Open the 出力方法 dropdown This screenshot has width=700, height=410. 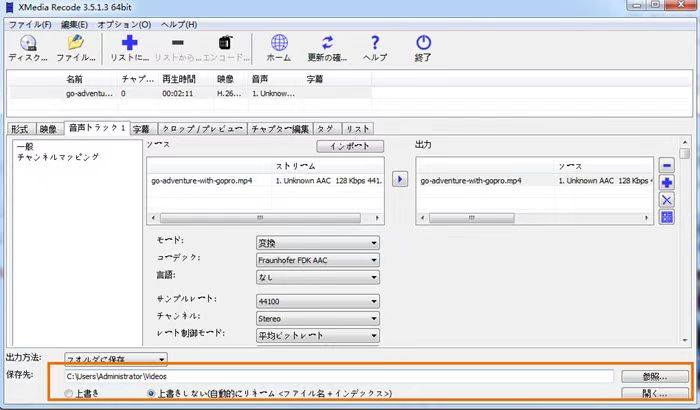pyautogui.click(x=116, y=359)
